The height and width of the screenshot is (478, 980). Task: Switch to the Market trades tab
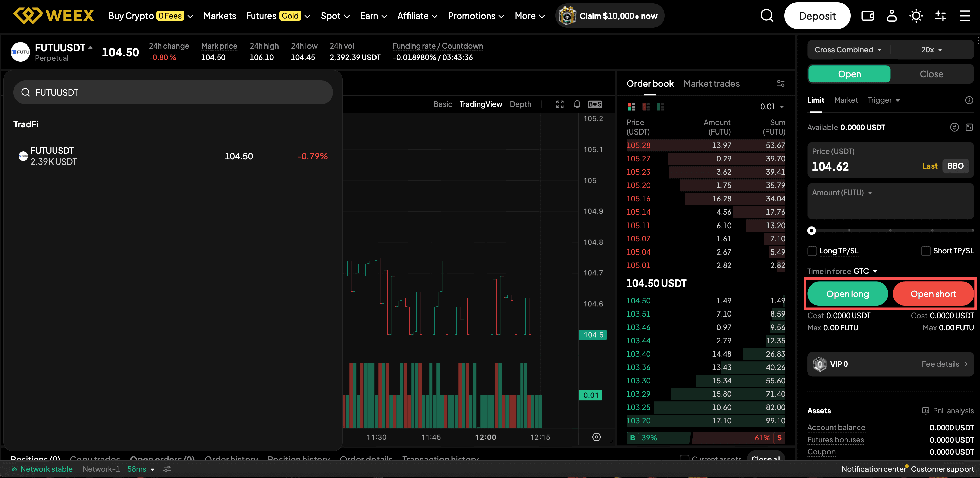click(x=711, y=83)
